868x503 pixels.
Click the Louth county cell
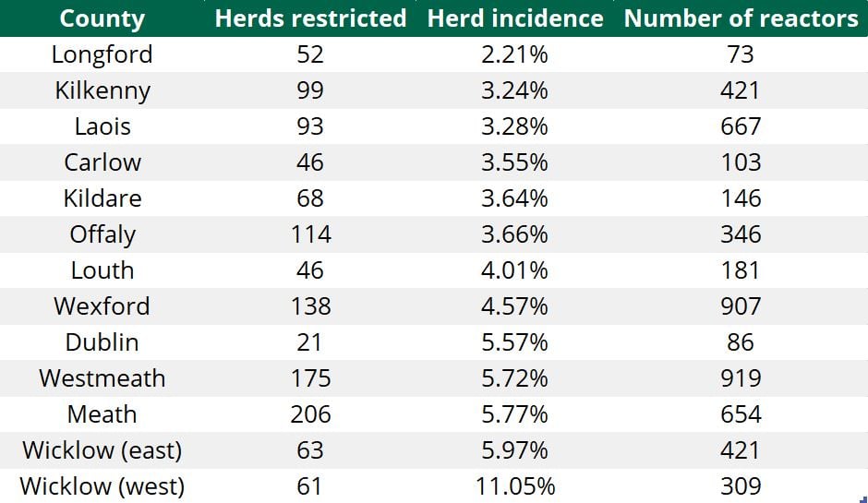pyautogui.click(x=102, y=270)
